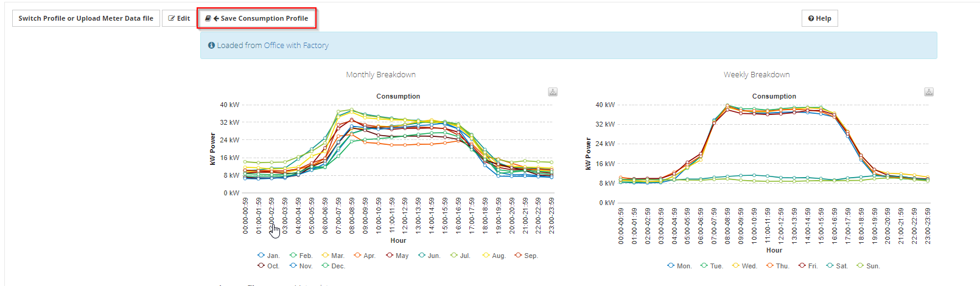Click the Monthly chart export download icon
The width and height of the screenshot is (980, 286).
coord(553,92)
